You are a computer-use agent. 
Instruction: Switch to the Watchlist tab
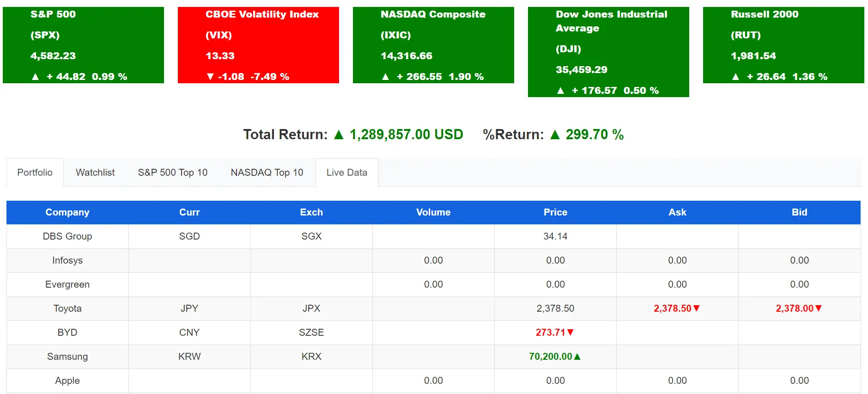pos(95,172)
